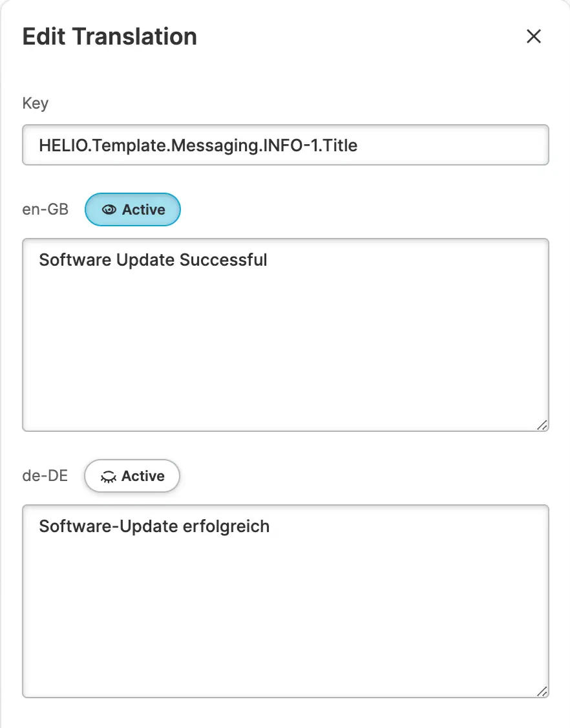Place cursor in "Software Update Successful" text
The height and width of the screenshot is (728, 570).
[153, 260]
